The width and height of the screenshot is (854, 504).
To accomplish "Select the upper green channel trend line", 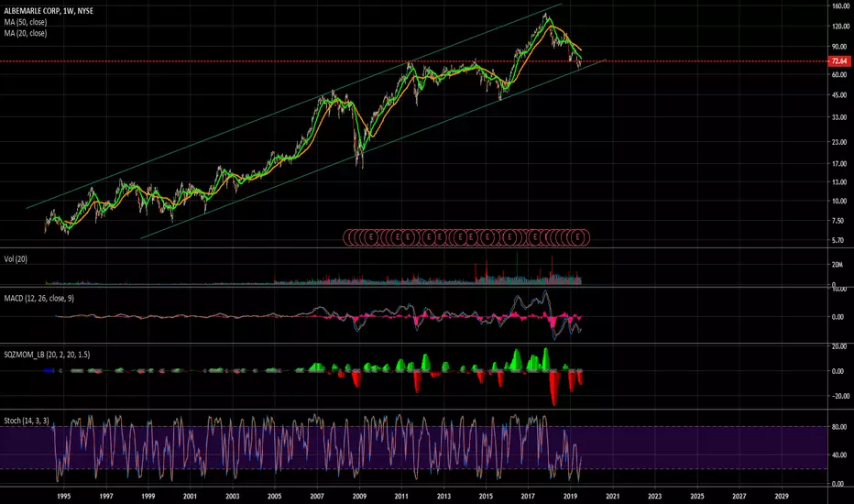I will click(294, 105).
